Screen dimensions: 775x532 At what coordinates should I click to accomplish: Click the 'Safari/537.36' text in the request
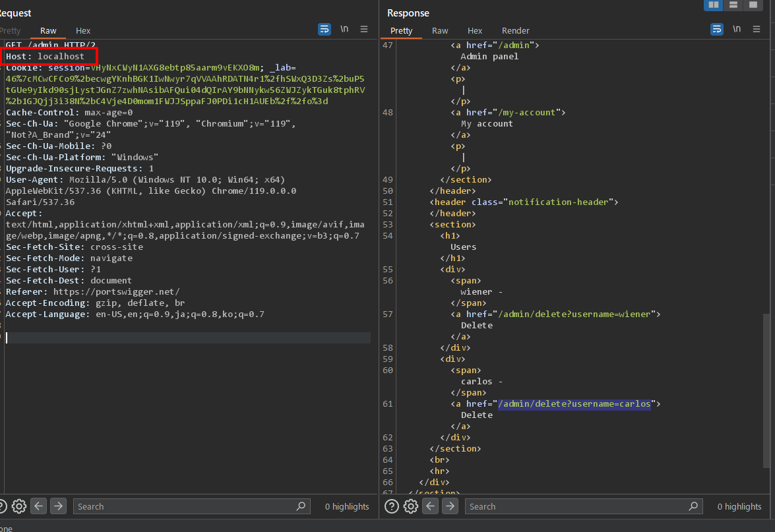[x=40, y=202]
